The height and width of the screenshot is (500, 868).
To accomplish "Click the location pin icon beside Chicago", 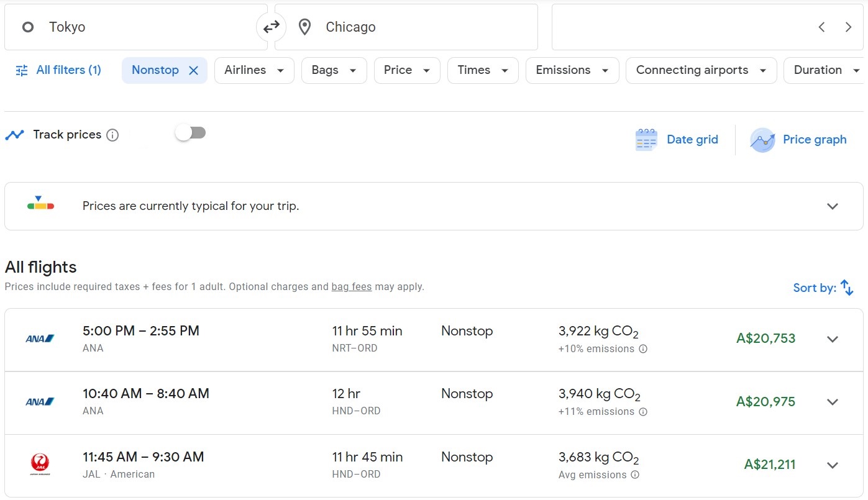I will 304,27.
